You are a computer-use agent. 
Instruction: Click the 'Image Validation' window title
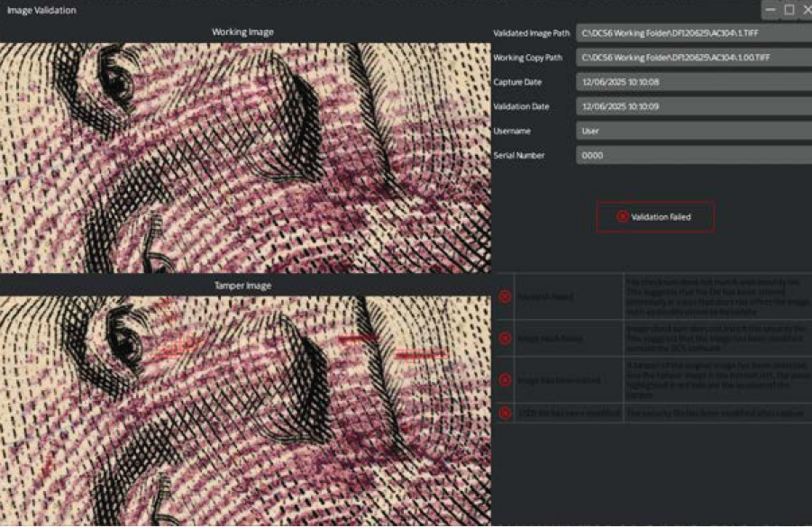[x=41, y=10]
